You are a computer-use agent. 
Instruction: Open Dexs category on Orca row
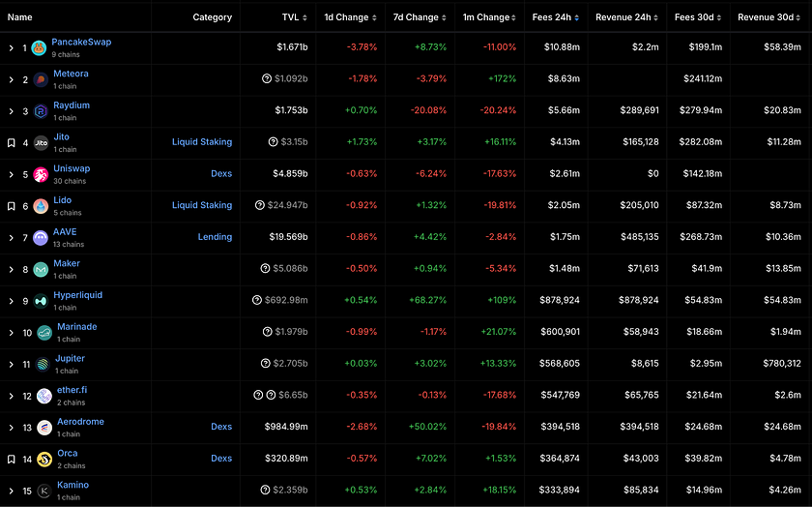[221, 459]
